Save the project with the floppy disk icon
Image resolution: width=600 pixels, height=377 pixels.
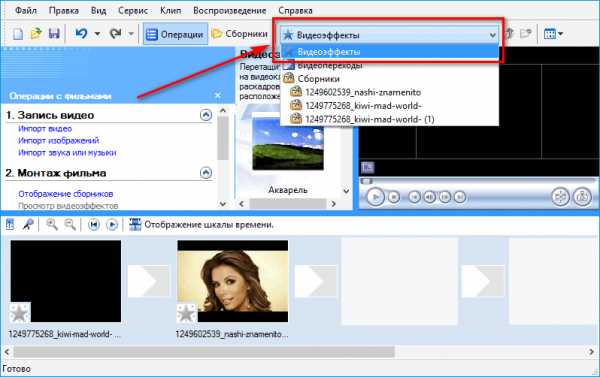coord(54,34)
